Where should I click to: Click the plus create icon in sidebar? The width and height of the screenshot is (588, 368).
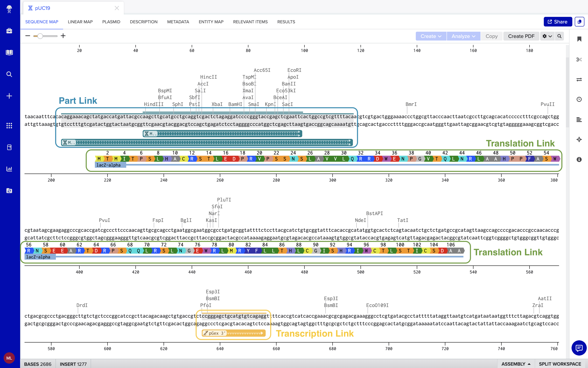pyautogui.click(x=9, y=96)
